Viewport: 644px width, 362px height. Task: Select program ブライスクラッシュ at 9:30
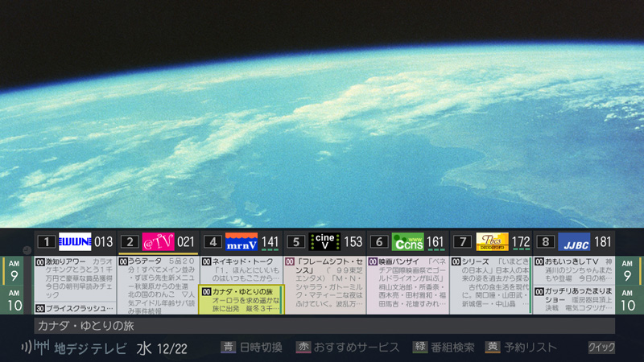point(75,308)
